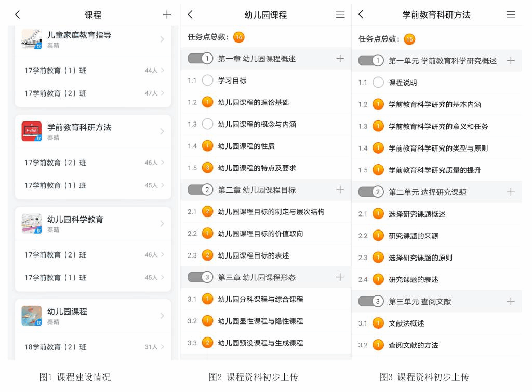Add item to 第二单元 选择研究课题
Image resolution: width=532 pixels, height=392 pixels.
coord(511,192)
